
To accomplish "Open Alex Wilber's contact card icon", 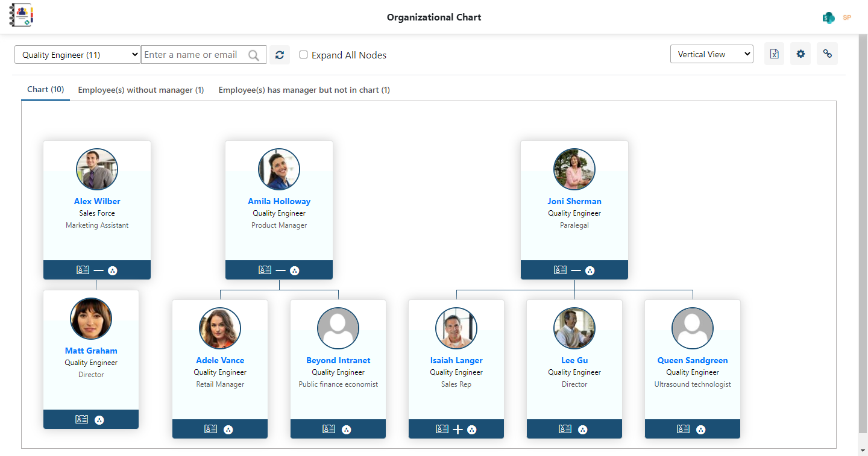I will point(83,270).
